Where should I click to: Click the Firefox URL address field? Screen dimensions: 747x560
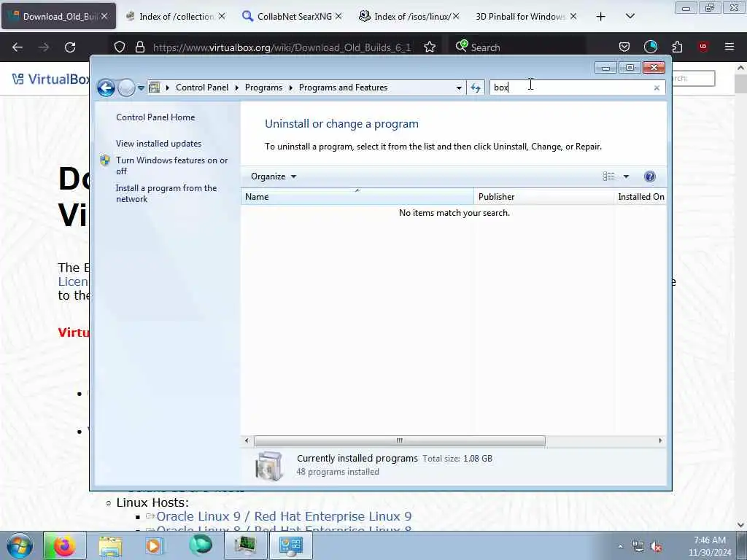click(x=281, y=47)
